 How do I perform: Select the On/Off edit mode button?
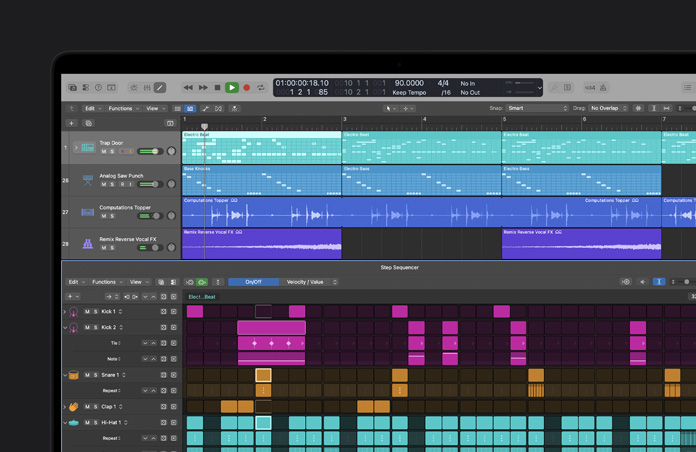tap(253, 282)
